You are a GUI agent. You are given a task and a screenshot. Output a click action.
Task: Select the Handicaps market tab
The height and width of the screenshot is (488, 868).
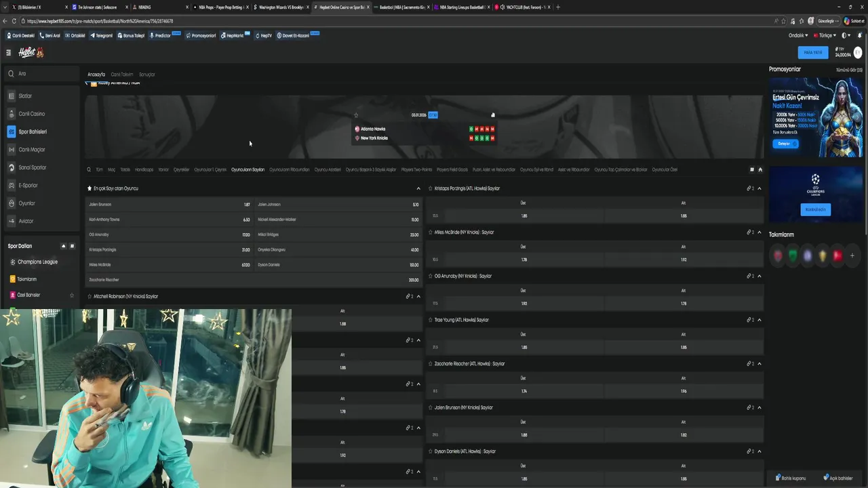(144, 169)
